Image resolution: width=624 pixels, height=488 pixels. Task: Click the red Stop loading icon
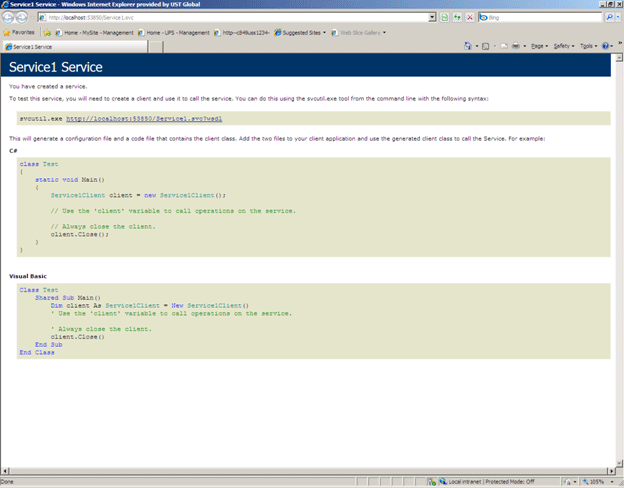(470, 17)
